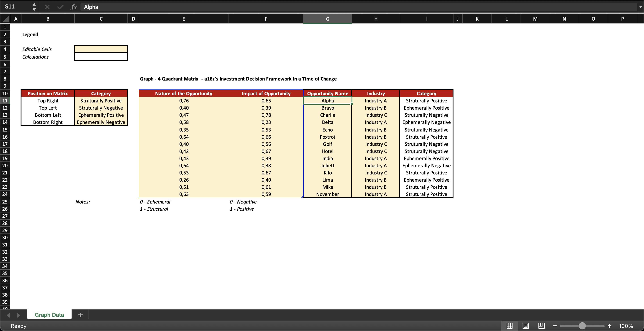644x331 pixels.
Task: Select the value 0,59 cell
Action: [266, 194]
